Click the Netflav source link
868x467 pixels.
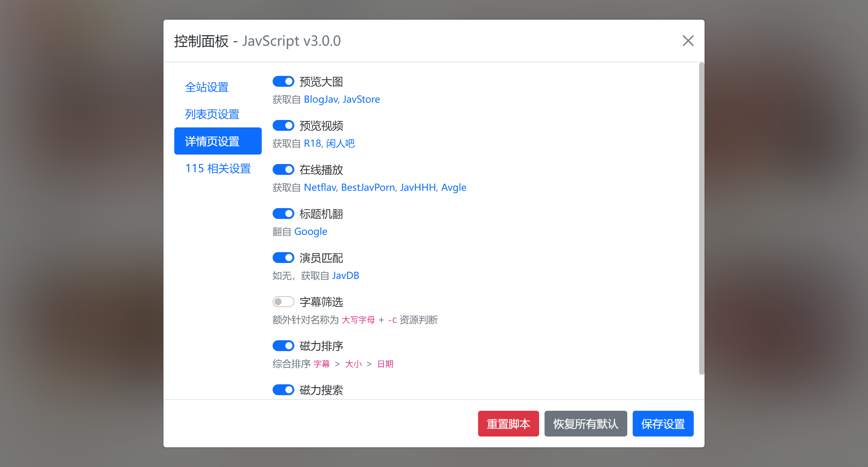[x=319, y=187]
